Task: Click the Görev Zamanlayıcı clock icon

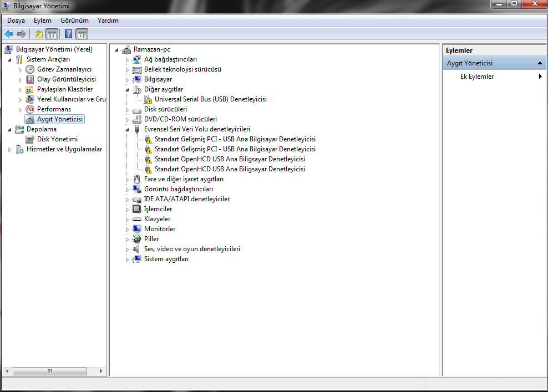Action: (31, 69)
